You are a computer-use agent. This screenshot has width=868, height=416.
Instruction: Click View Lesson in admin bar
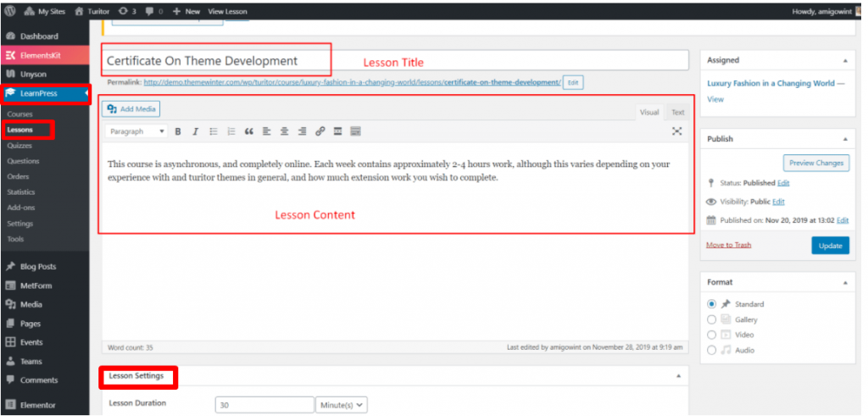(x=227, y=11)
